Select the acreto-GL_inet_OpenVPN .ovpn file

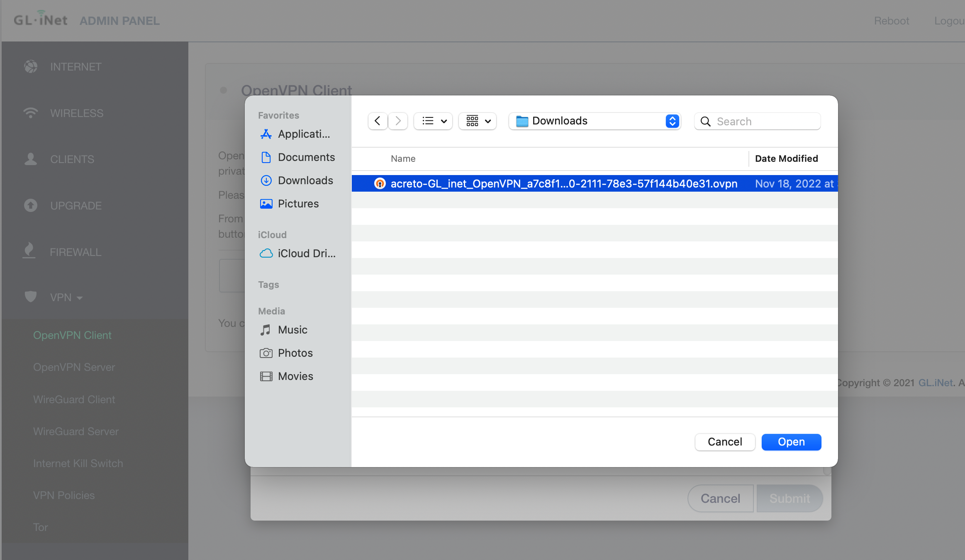595,183
